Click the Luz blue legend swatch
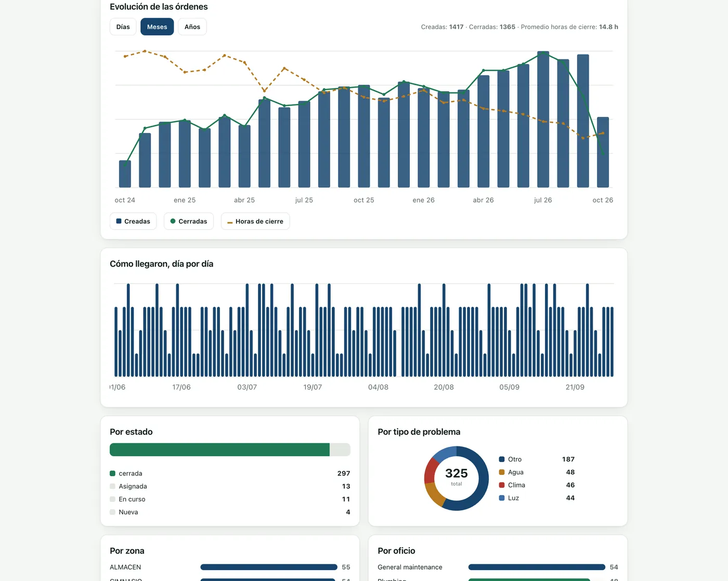The image size is (728, 581). 502,498
